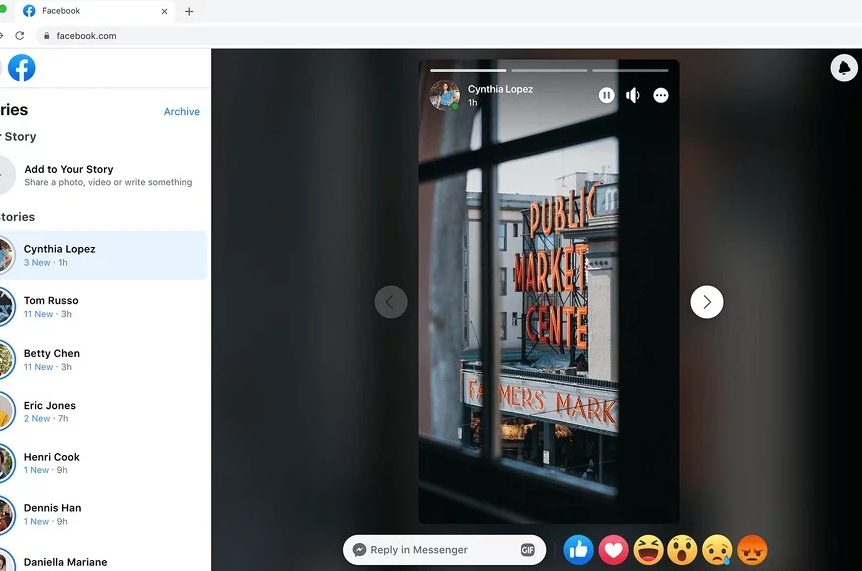862x571 pixels.
Task: Go to the next story
Action: click(x=707, y=302)
